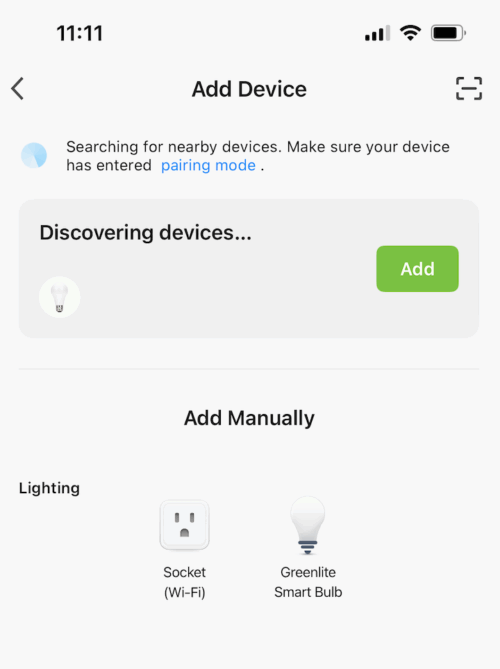Tap the Add Device title
This screenshot has width=500, height=669.
(x=249, y=89)
